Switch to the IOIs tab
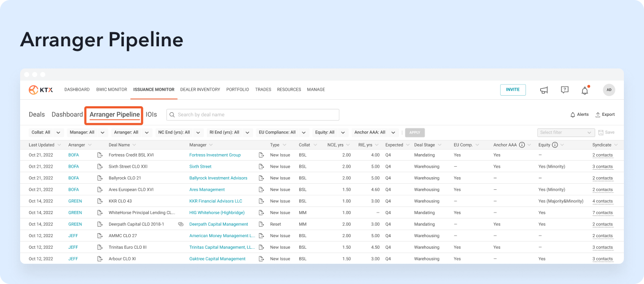Screen dimensions: 644x284 151,114
